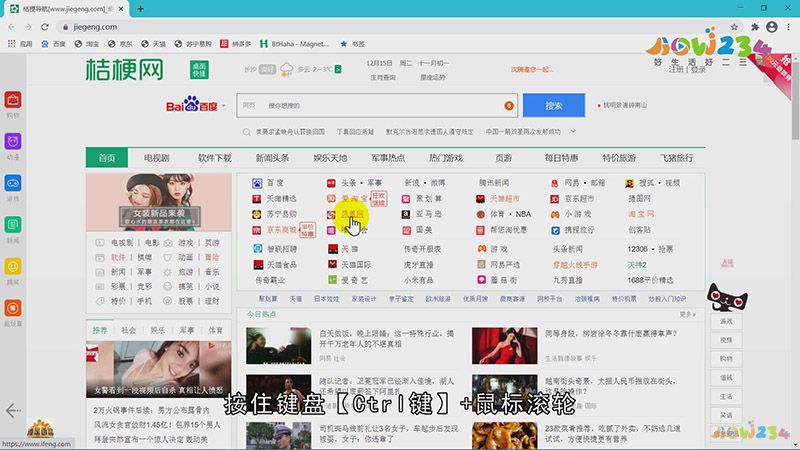
Task: Click the 桔梗网 site logo
Action: click(x=124, y=69)
